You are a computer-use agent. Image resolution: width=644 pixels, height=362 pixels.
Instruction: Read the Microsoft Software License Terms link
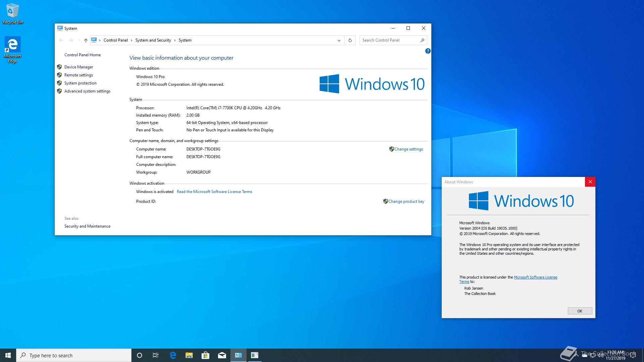(x=214, y=192)
